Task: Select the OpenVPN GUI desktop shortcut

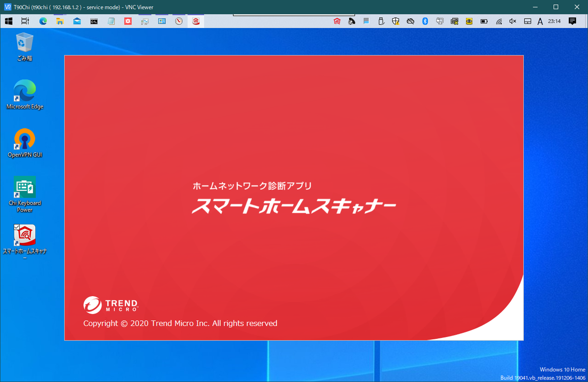Action: [24, 143]
